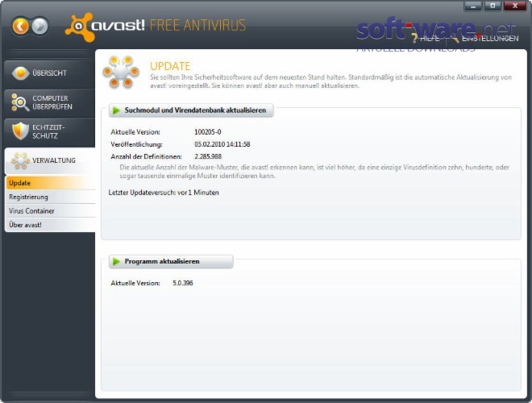532x403 pixels.
Task: Click the large Update molecule icon
Action: tap(121, 72)
